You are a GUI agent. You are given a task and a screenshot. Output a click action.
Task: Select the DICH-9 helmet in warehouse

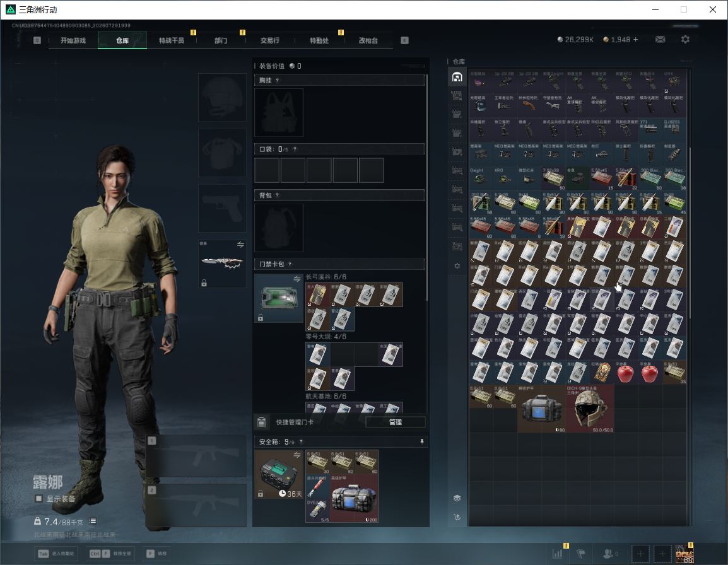(x=590, y=409)
